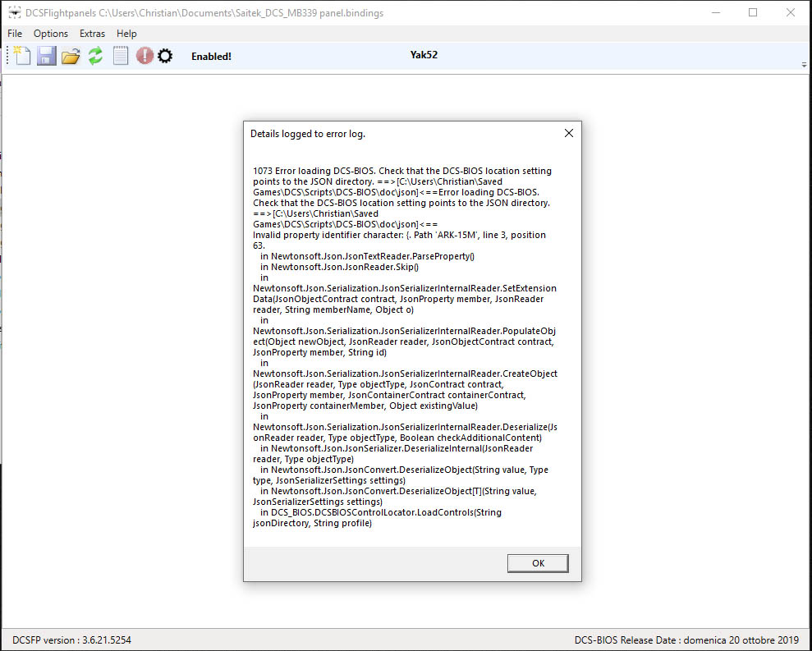
Task: Click the 'Details logged to error log.' heading
Action: (x=308, y=134)
